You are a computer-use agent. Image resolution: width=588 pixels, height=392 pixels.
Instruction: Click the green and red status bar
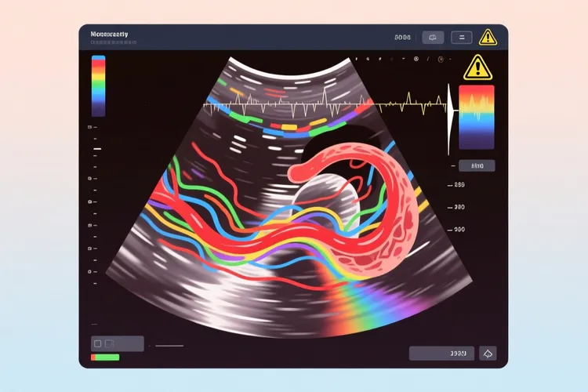[105, 358]
